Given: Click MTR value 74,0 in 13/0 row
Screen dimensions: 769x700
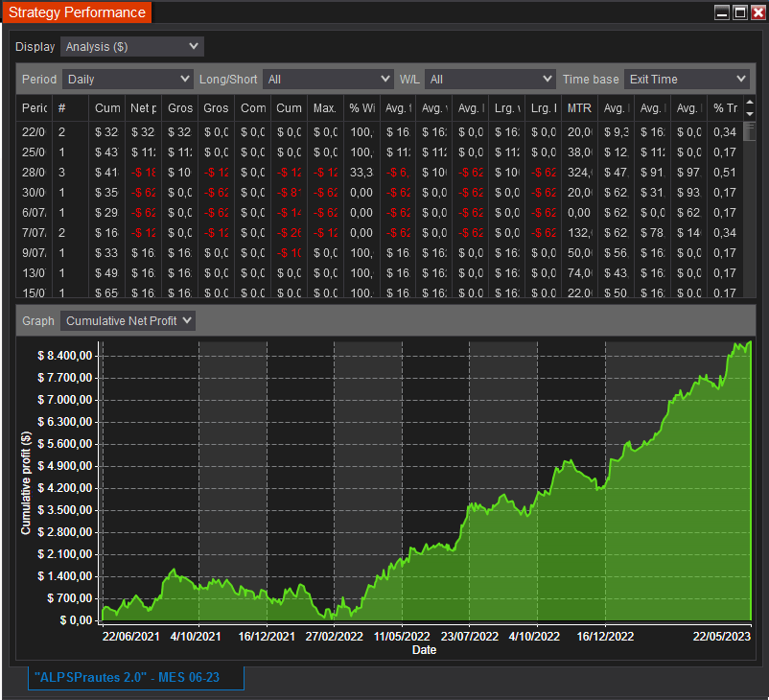Looking at the screenshot, I should click(580, 272).
